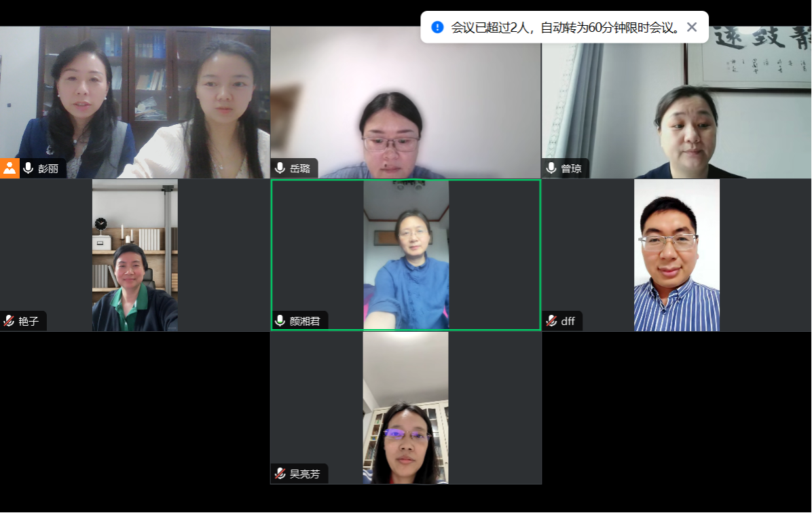Image resolution: width=812 pixels, height=513 pixels.
Task: Click 曾琼's microphone icon
Action: point(551,168)
